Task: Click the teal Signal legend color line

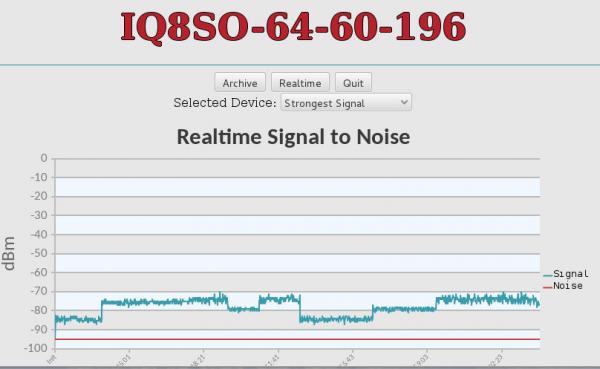Action: pos(548,275)
